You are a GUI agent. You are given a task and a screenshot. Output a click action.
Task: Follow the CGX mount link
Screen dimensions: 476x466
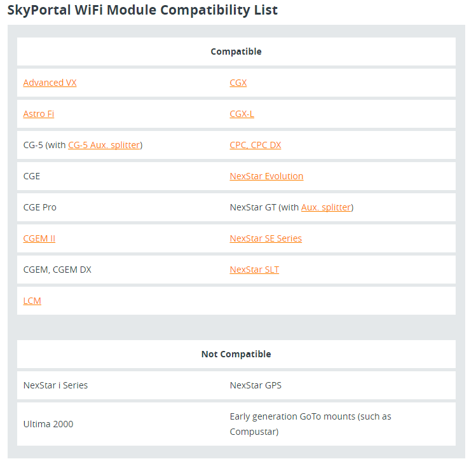pyautogui.click(x=238, y=83)
